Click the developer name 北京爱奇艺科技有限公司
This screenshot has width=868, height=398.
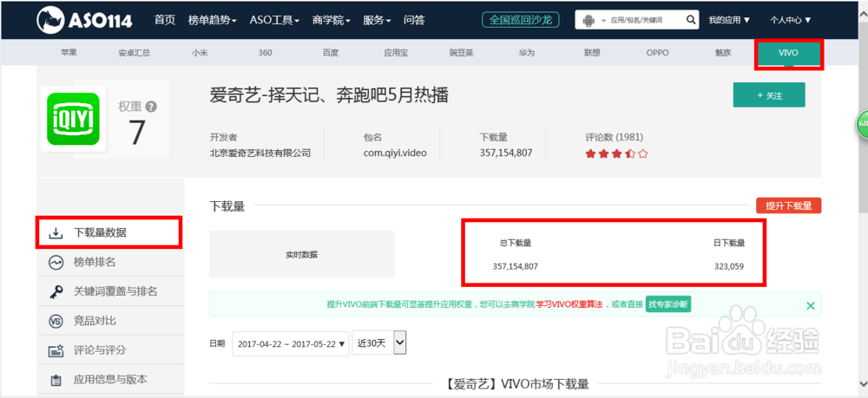260,153
